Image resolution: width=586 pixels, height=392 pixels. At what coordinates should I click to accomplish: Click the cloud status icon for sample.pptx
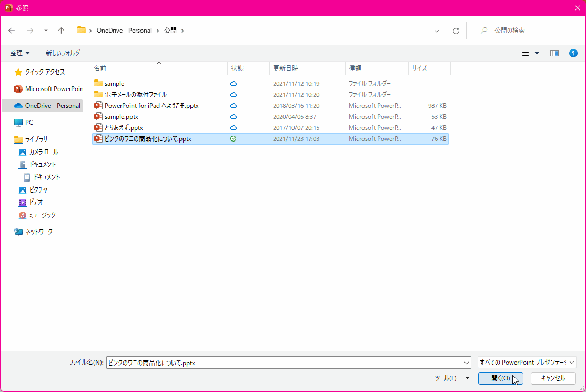[x=234, y=117]
